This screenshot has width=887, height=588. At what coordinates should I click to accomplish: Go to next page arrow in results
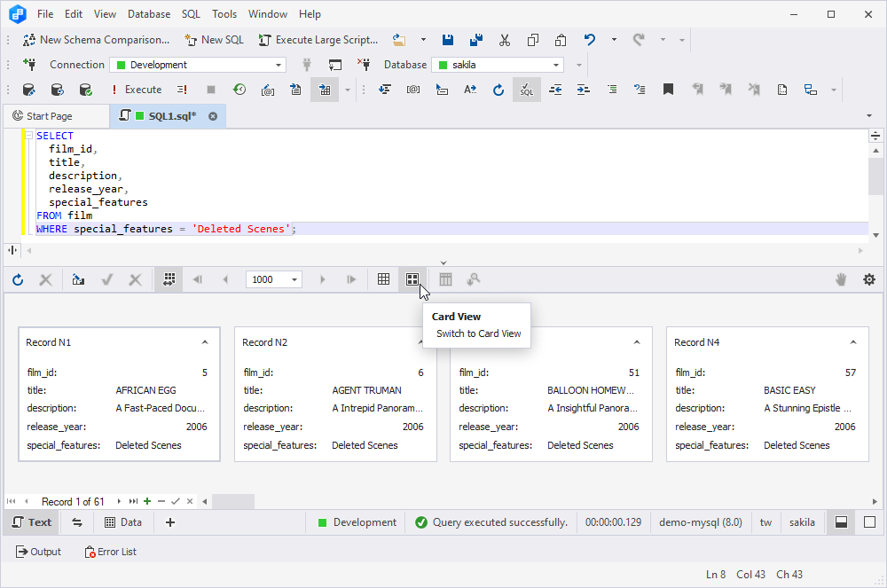(323, 279)
